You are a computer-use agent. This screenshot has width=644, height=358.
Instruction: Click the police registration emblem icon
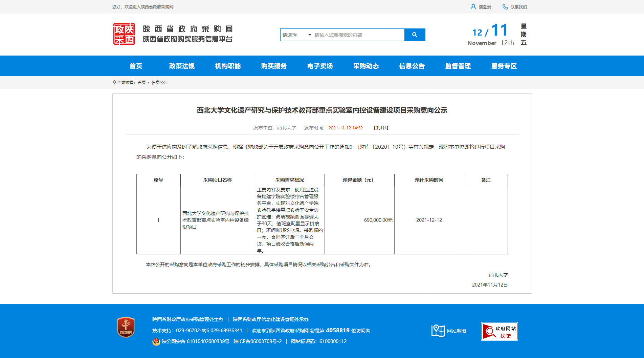click(x=156, y=341)
